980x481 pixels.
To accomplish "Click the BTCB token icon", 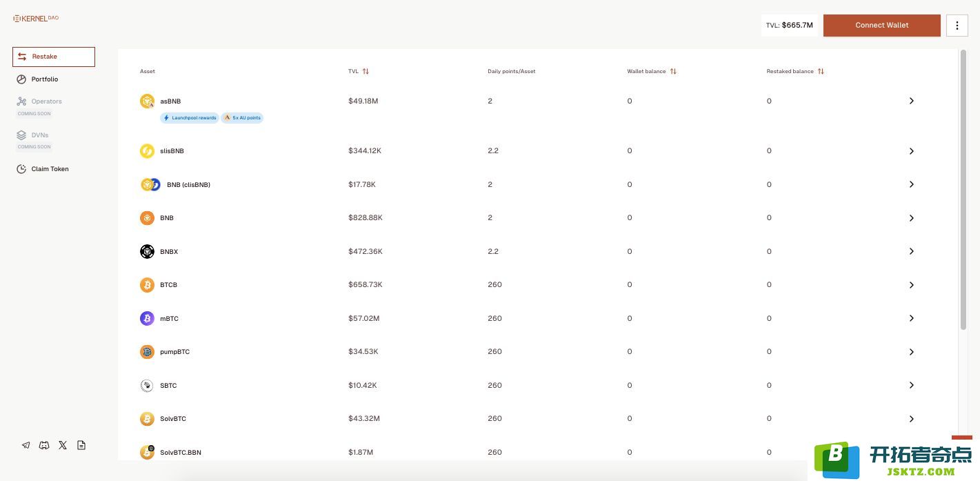I will [147, 285].
